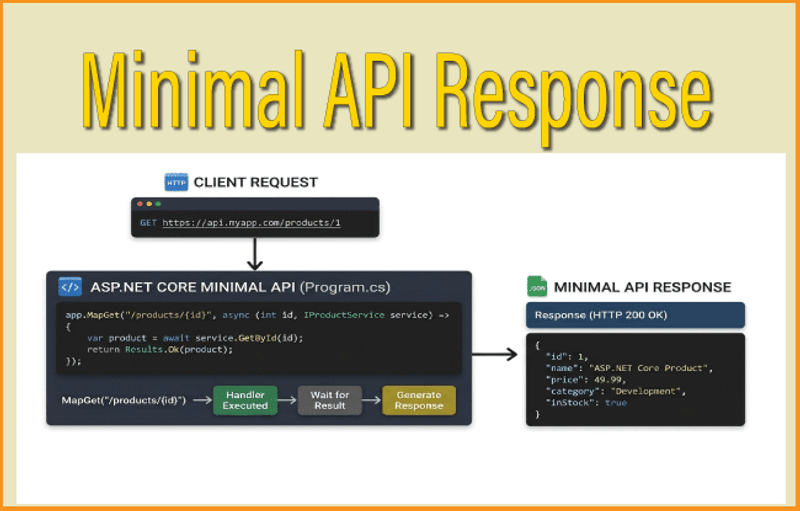Image resolution: width=800 pixels, height=511 pixels.
Task: Click the code brackets icon beside ASP.NET Core
Action: tap(70, 287)
